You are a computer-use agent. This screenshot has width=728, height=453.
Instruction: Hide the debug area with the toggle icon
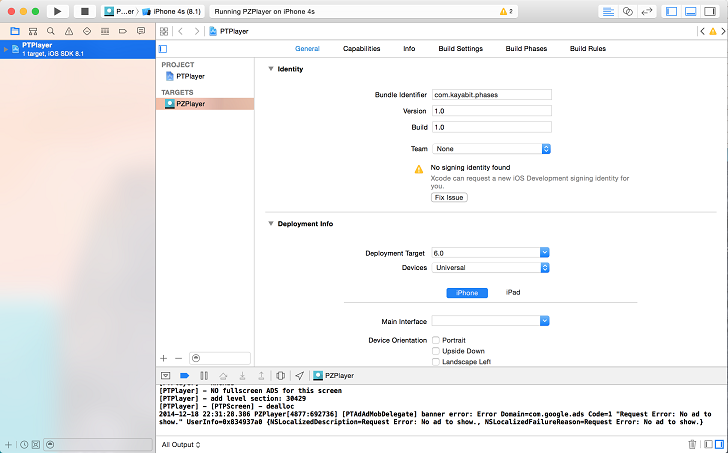165,375
